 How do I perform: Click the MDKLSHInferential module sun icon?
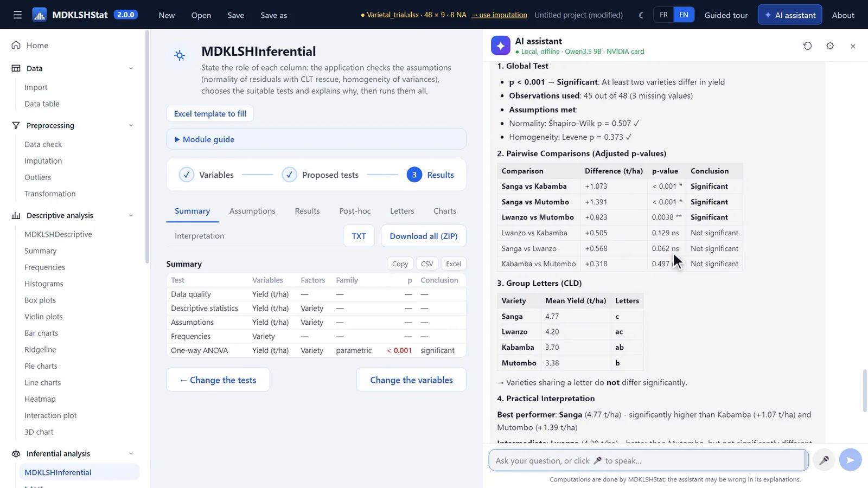coord(180,55)
